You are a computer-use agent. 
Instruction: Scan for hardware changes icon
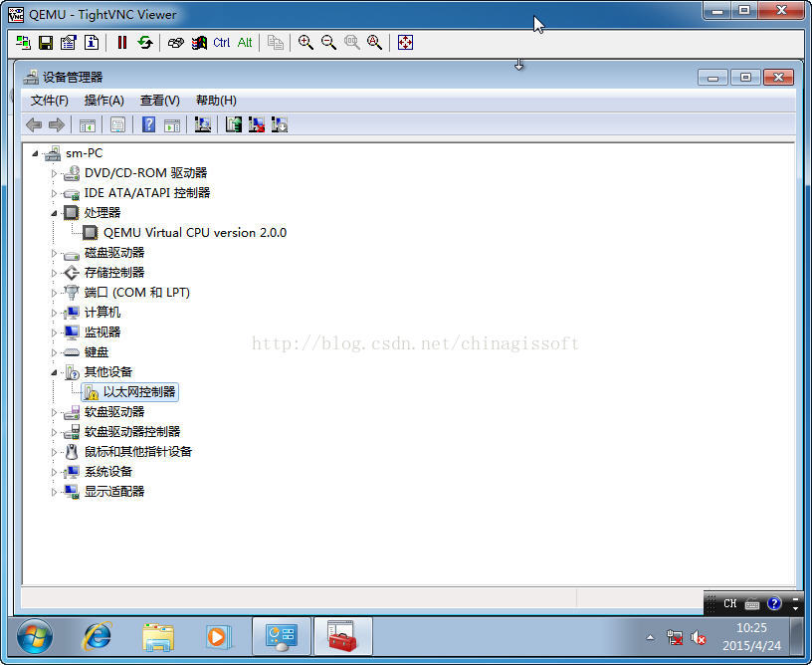point(202,124)
